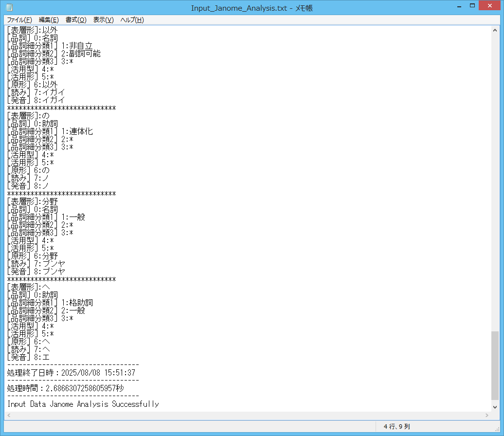Screen dimensions: 504x436
Task: Click the horizontal scrollbar track
Action: (x=243, y=415)
